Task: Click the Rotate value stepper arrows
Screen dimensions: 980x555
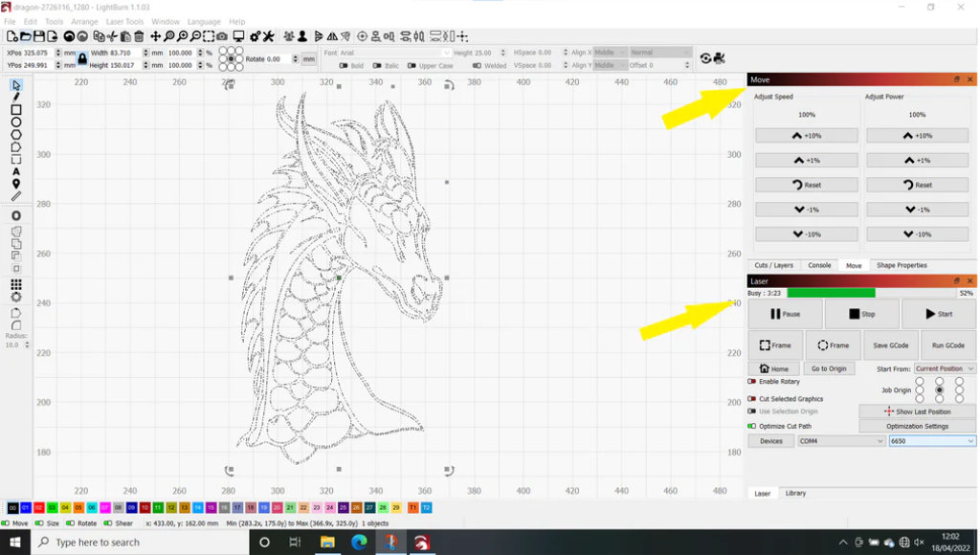Action: [296, 58]
